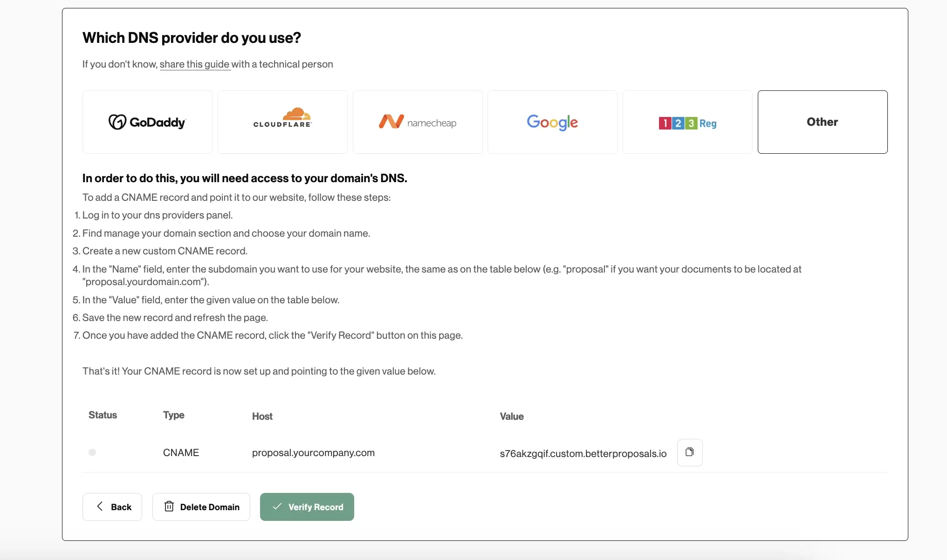Select the Google provider logo
Image resolution: width=947 pixels, height=560 pixels.
[552, 122]
